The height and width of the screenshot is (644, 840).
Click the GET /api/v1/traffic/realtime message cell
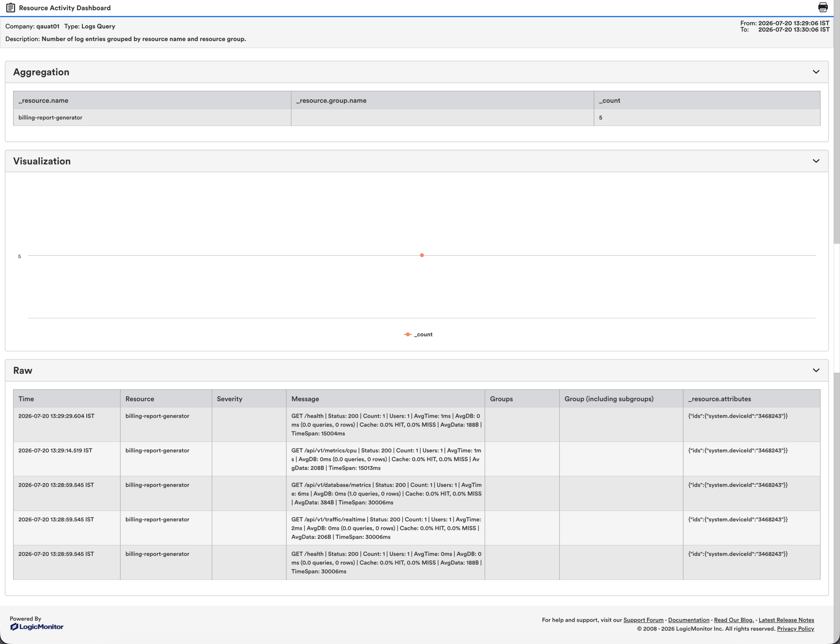coord(386,528)
